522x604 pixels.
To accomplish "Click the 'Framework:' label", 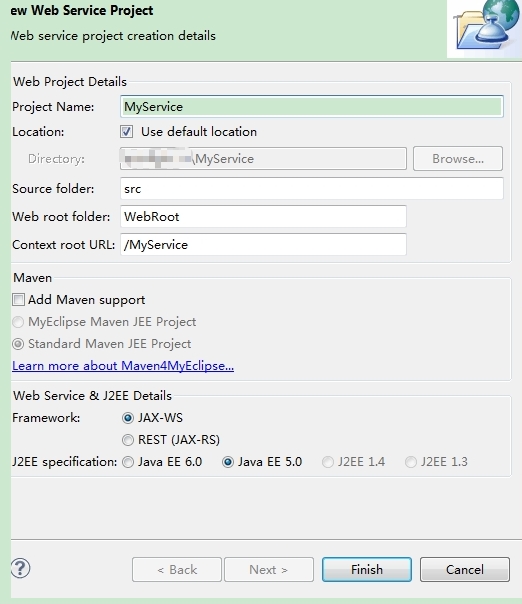I will click(46, 418).
